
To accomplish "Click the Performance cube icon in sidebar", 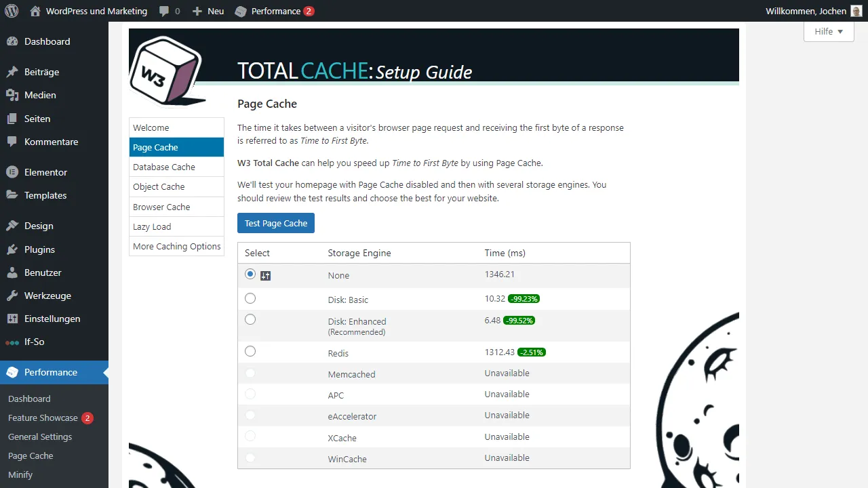I will 12,372.
